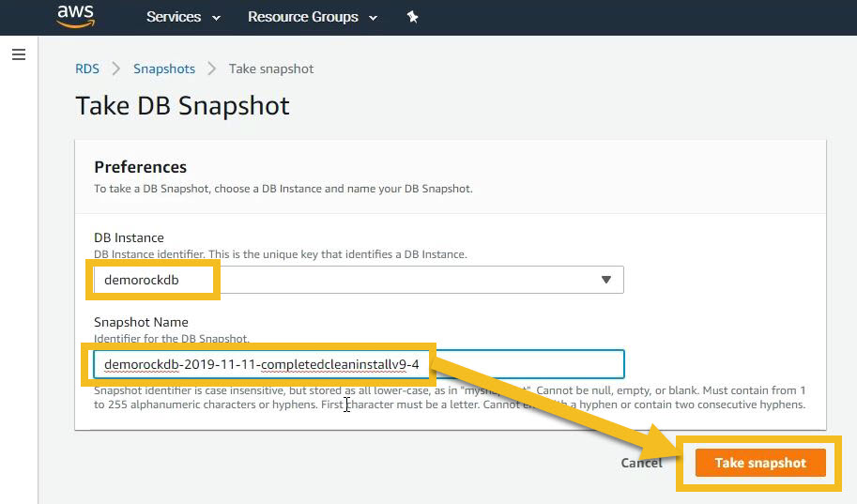857x504 pixels.
Task: Click the AWS logo home icon
Action: coord(75,16)
